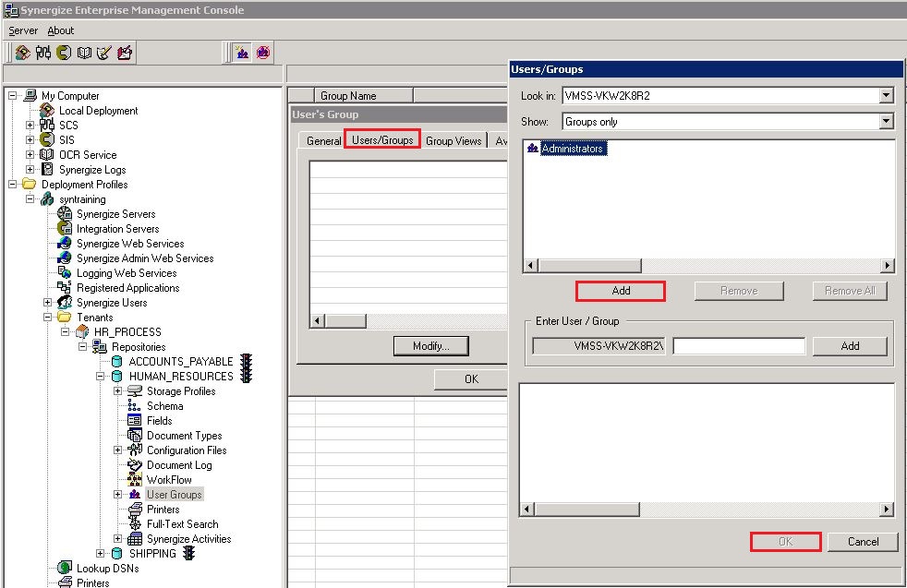
Task: Click the user/group name input field
Action: tap(739, 346)
